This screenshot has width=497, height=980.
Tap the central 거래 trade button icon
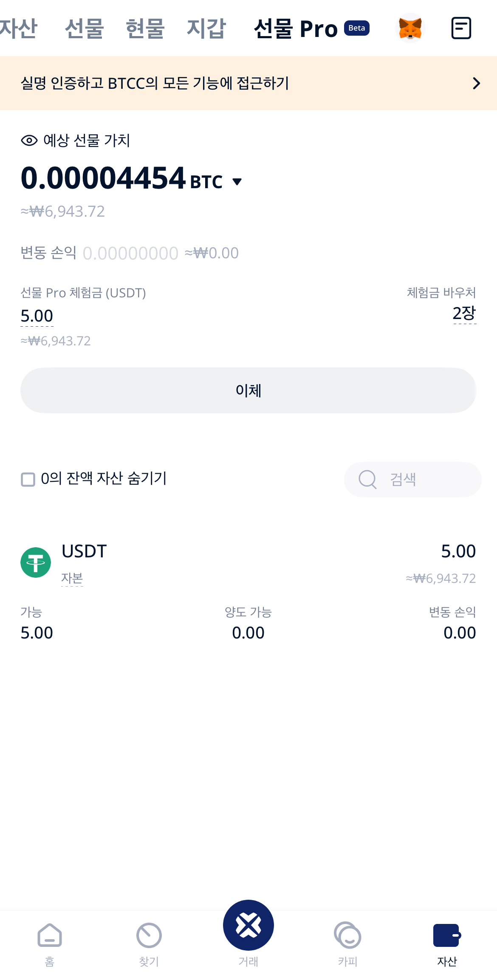[248, 925]
